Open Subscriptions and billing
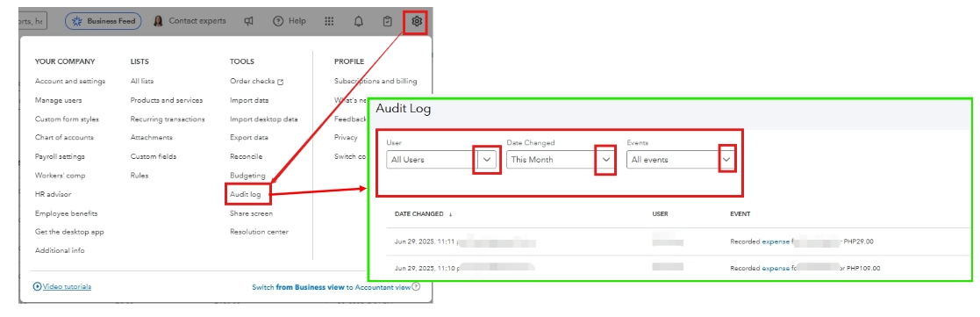The image size is (980, 317). tap(376, 82)
